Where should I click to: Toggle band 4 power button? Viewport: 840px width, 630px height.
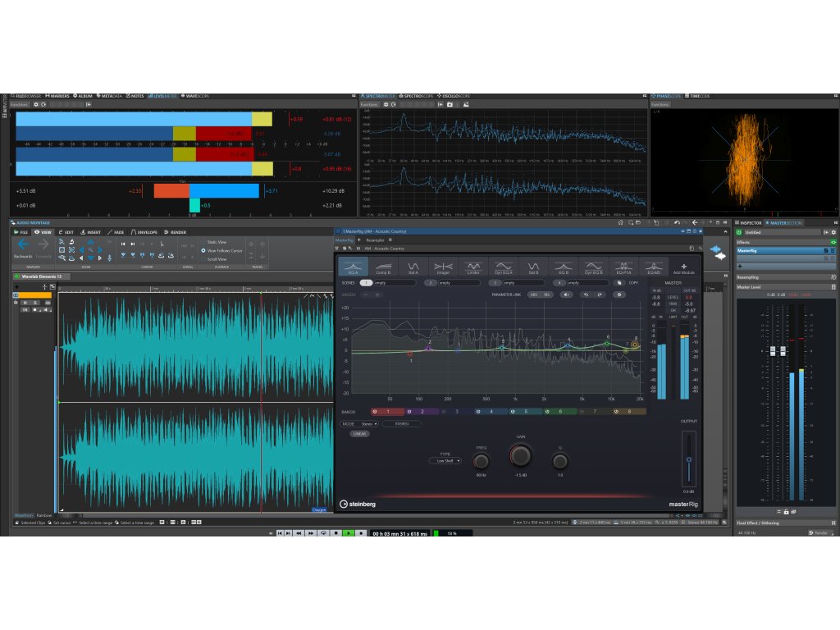(x=478, y=412)
